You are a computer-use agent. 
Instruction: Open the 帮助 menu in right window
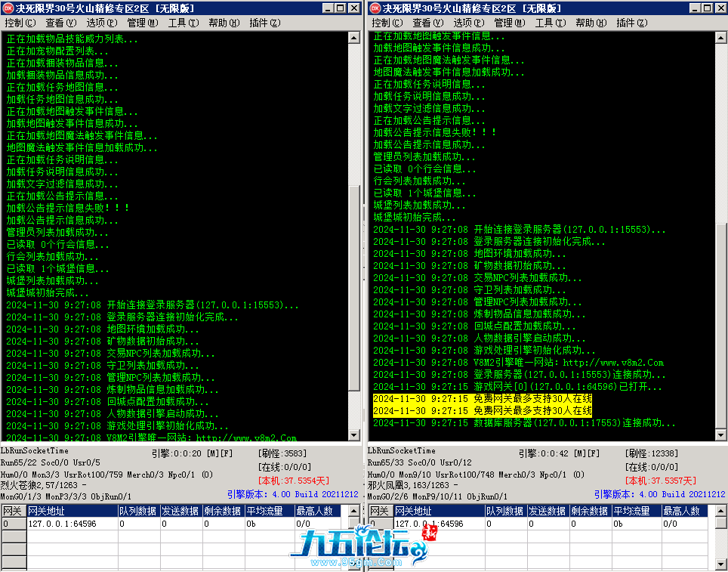click(591, 23)
